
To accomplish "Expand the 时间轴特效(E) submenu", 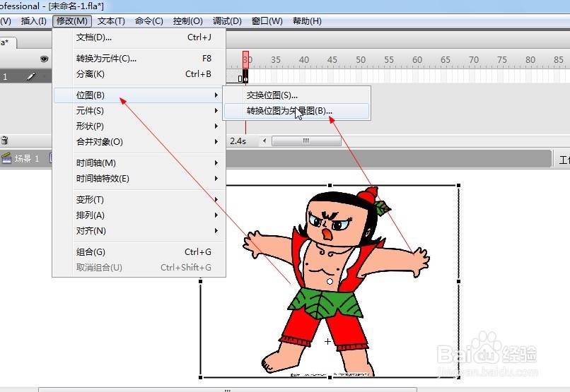I will click(139, 179).
